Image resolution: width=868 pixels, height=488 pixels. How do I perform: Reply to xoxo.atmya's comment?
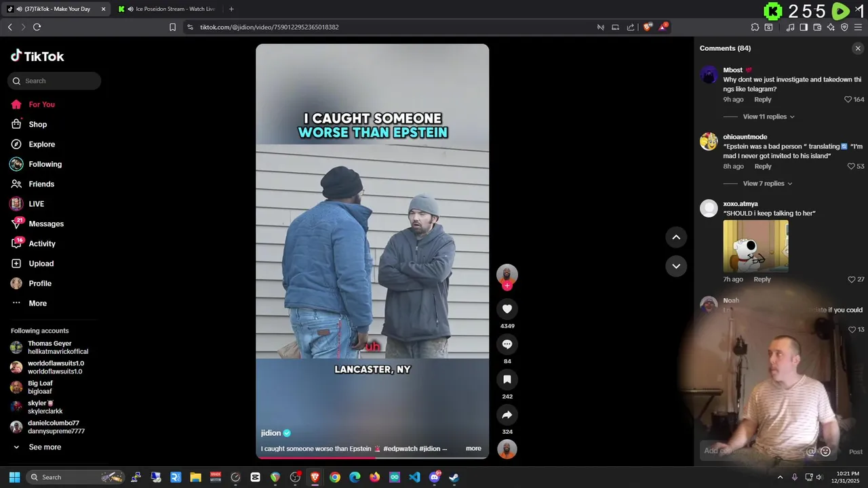[x=762, y=279]
